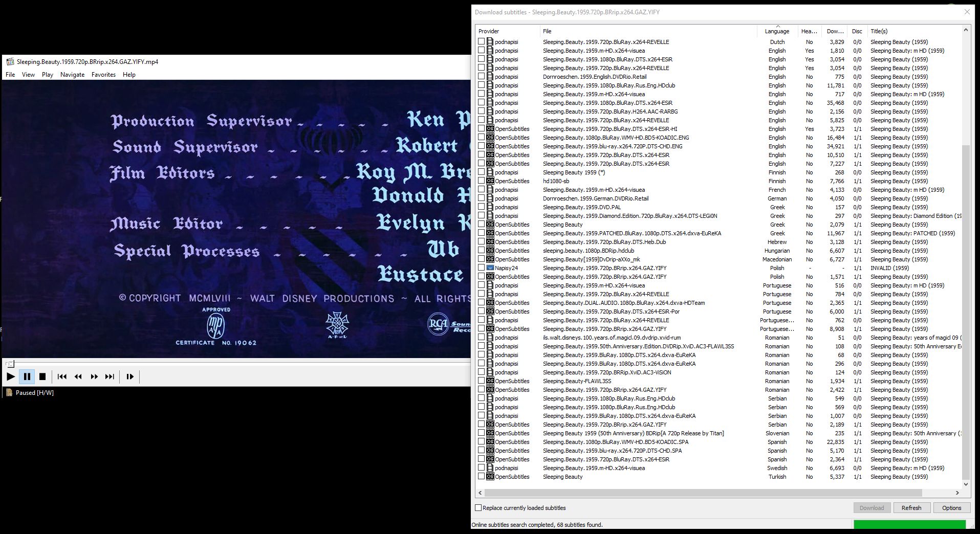Click the Play button in the player
This screenshot has width=980, height=534.
tap(11, 376)
